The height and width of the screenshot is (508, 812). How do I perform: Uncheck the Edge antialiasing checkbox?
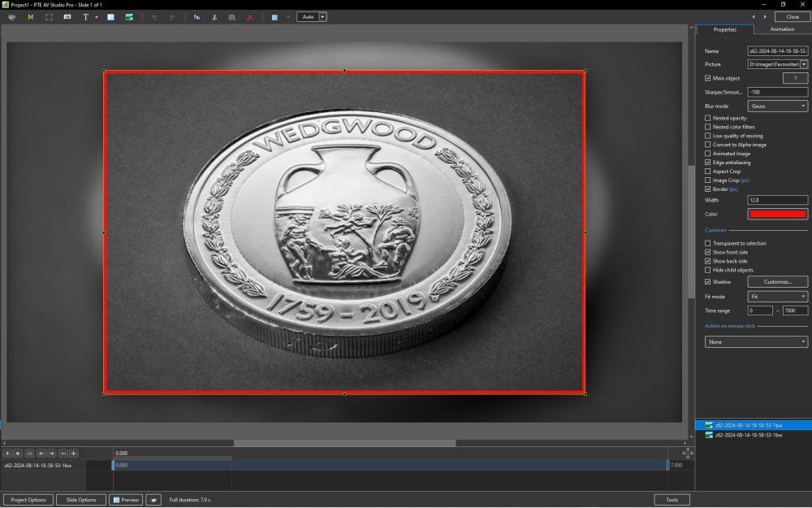(x=707, y=163)
